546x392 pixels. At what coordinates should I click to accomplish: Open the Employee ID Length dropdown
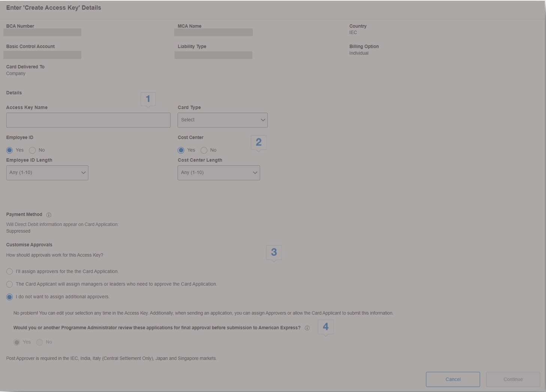[47, 172]
